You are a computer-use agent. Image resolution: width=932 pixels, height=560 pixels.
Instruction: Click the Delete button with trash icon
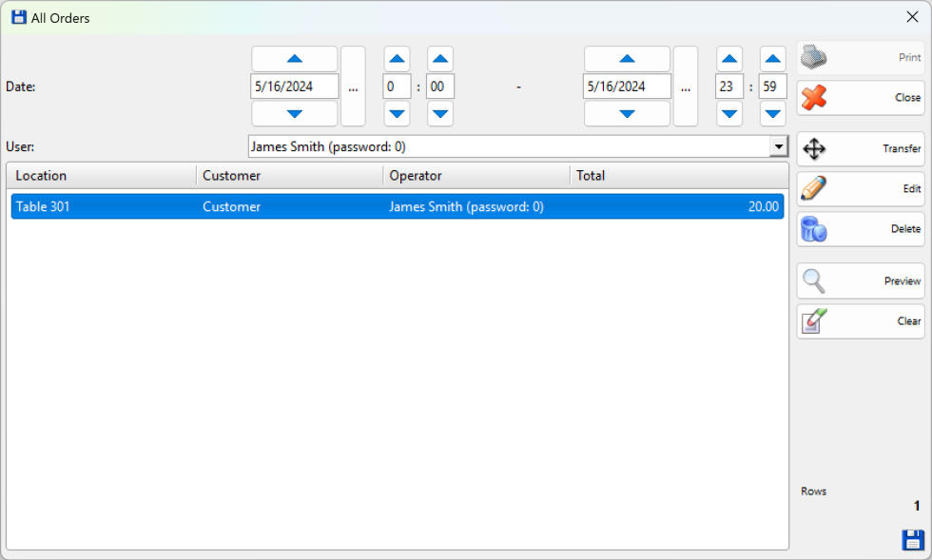pos(861,229)
